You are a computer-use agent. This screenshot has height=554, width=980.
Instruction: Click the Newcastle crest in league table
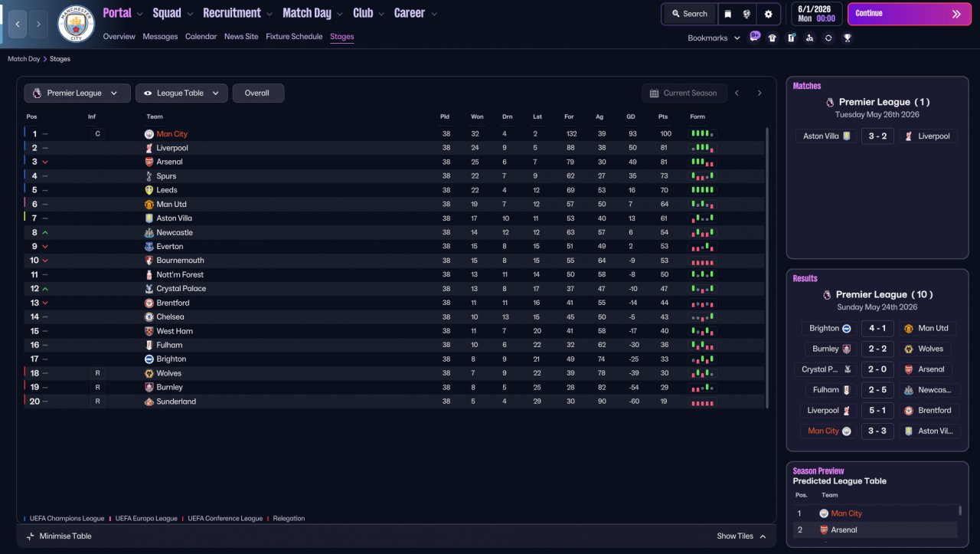(x=149, y=233)
